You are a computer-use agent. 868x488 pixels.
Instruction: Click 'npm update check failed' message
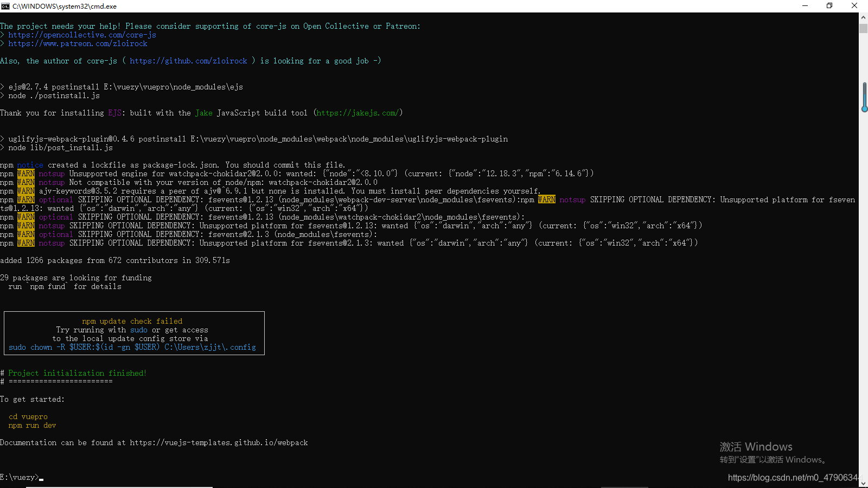click(132, 321)
